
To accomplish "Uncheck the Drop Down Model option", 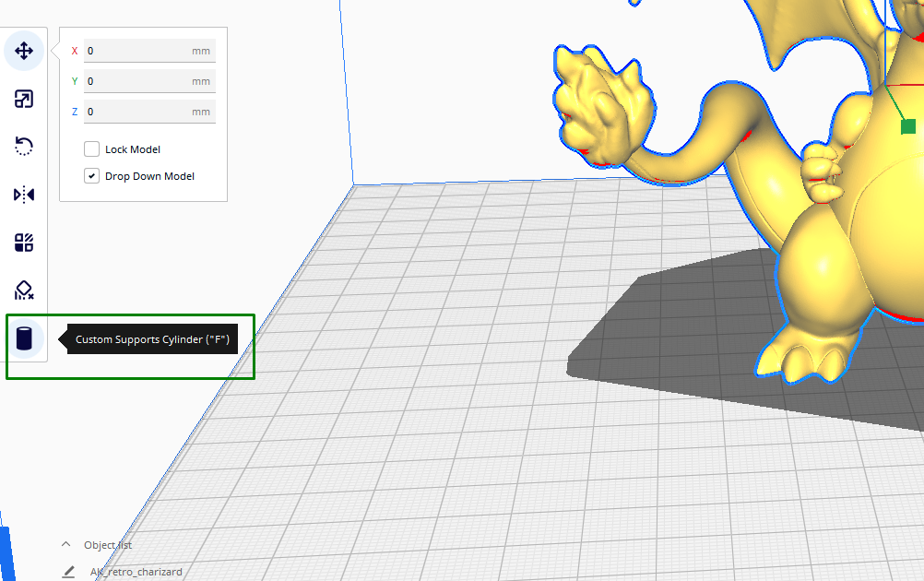I will [91, 175].
